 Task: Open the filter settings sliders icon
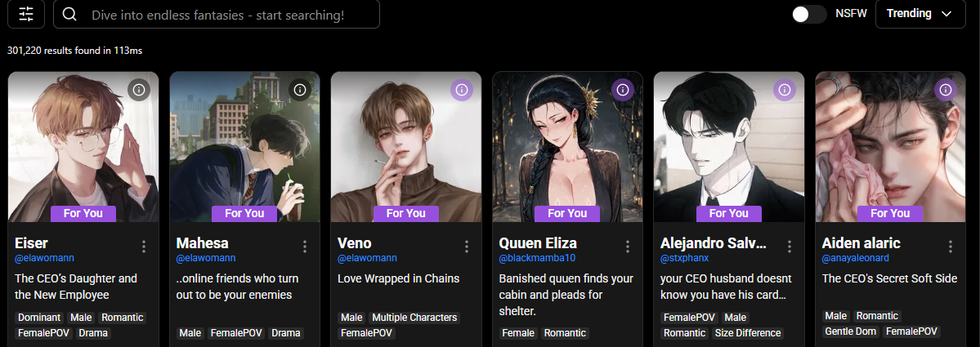pos(26,14)
